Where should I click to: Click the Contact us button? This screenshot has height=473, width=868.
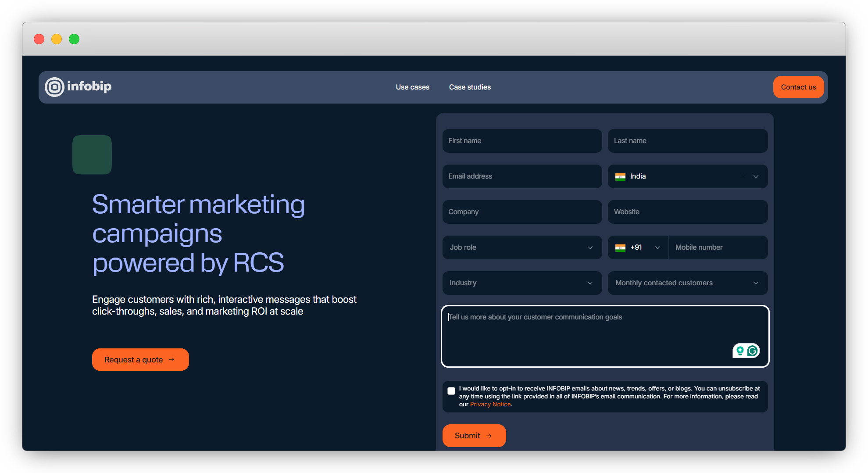tap(798, 87)
